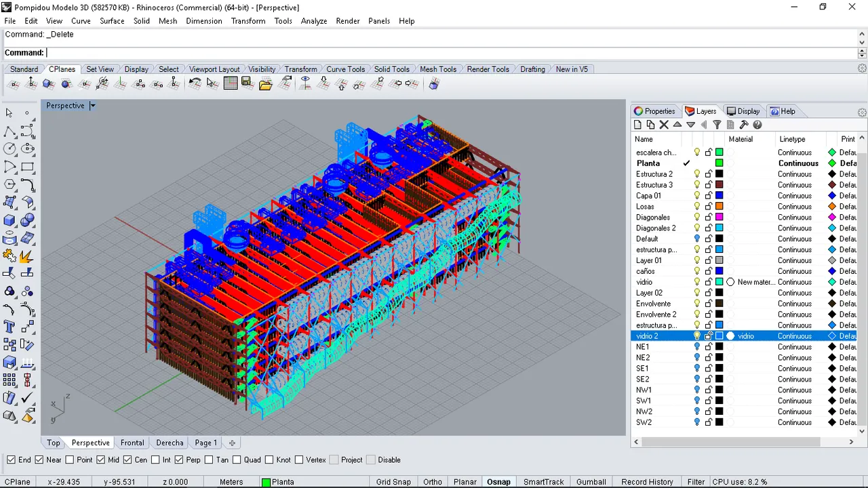
Task: Enable the Quad osnap checkbox
Action: click(237, 460)
